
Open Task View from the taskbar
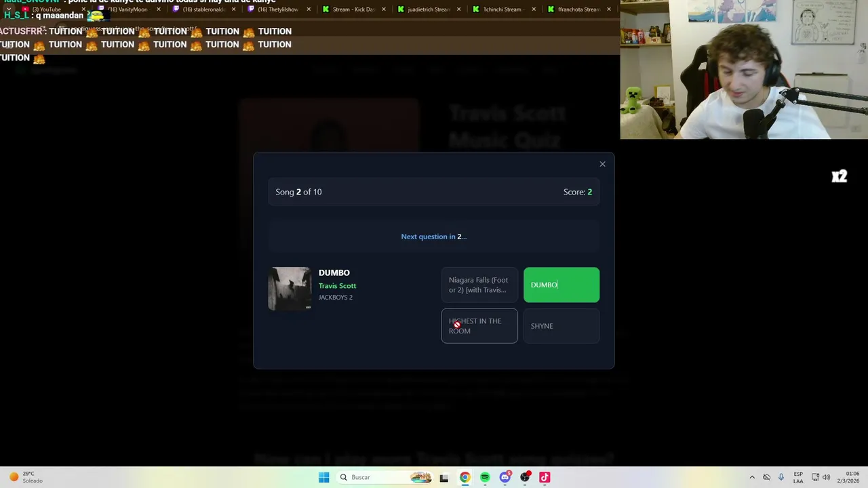pyautogui.click(x=444, y=477)
